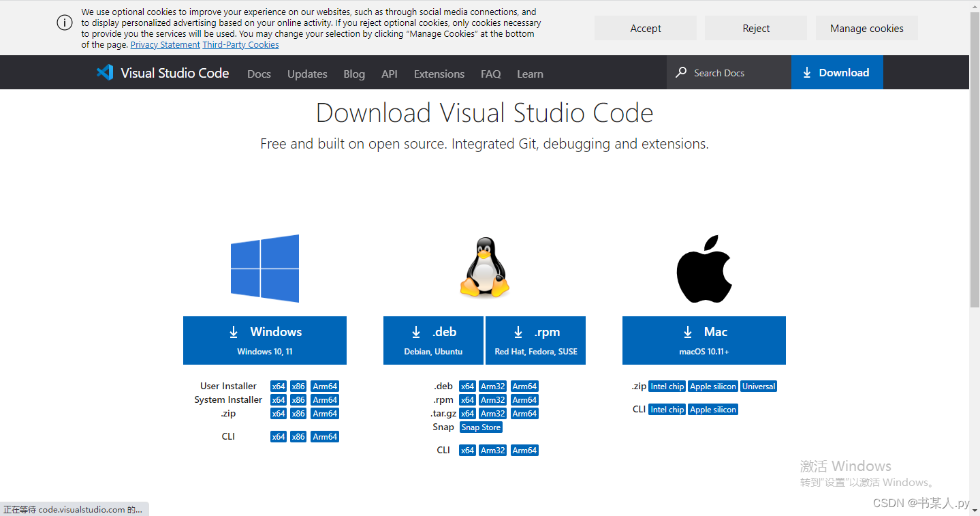The width and height of the screenshot is (980, 516).
Task: Download the .rpm Red Hat package
Action: coord(535,340)
